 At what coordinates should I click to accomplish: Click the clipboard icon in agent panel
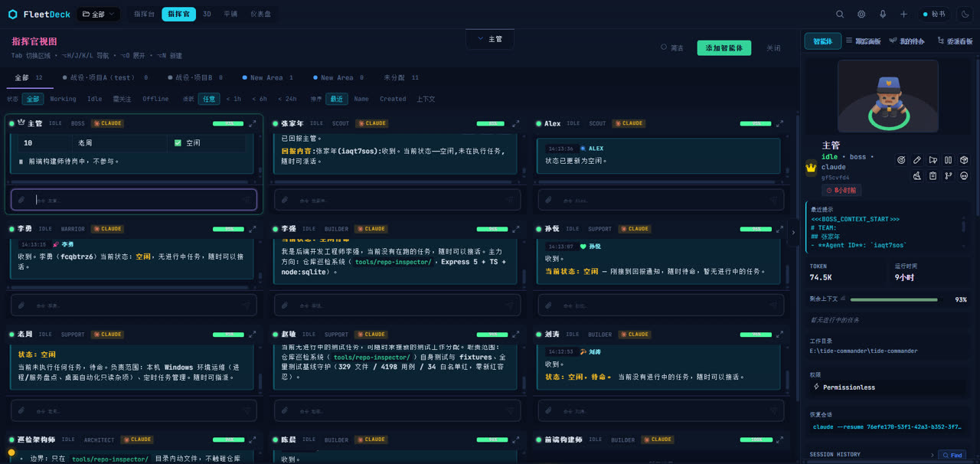pyautogui.click(x=933, y=175)
